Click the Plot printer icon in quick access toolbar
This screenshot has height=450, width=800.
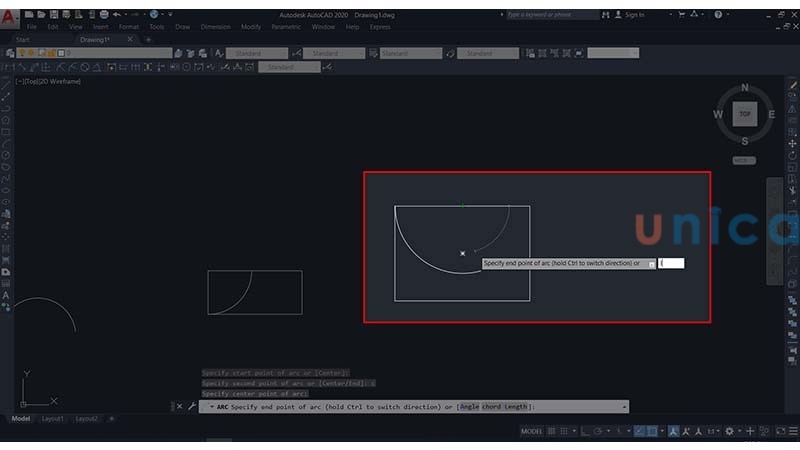pos(104,14)
